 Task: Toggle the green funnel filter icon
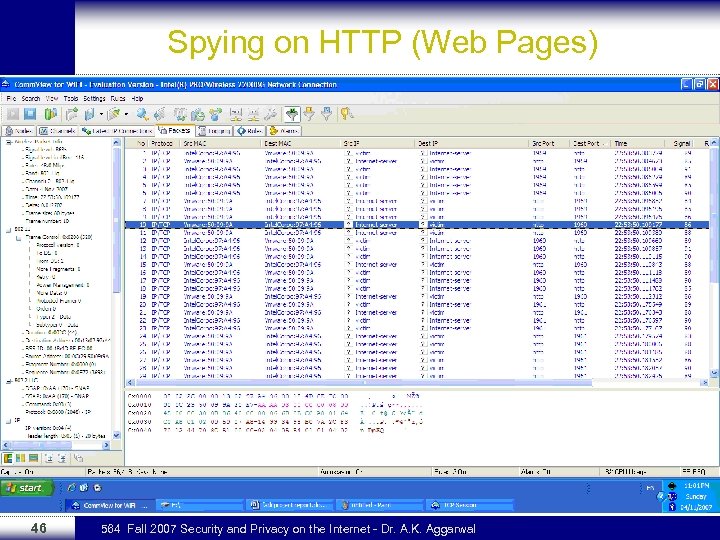(292, 114)
